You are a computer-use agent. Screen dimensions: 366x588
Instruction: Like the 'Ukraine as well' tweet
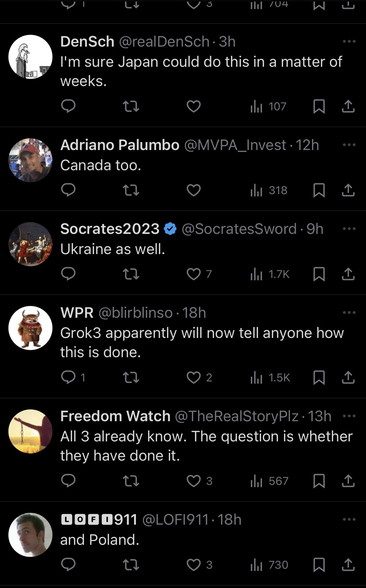tap(194, 274)
